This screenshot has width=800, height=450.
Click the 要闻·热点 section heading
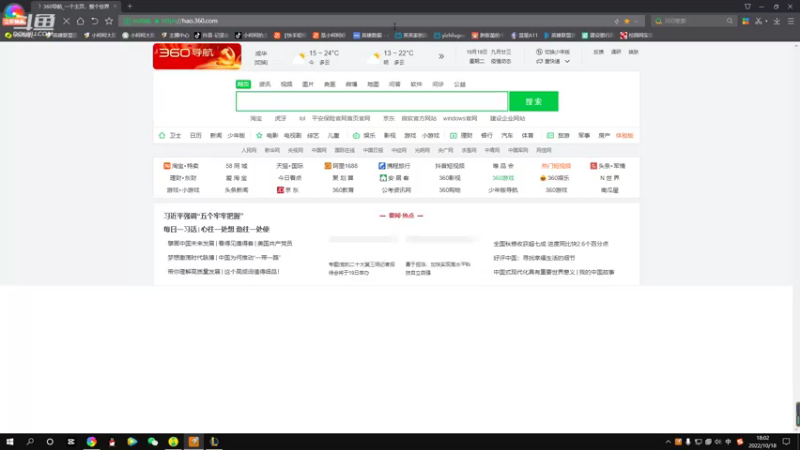click(x=402, y=216)
